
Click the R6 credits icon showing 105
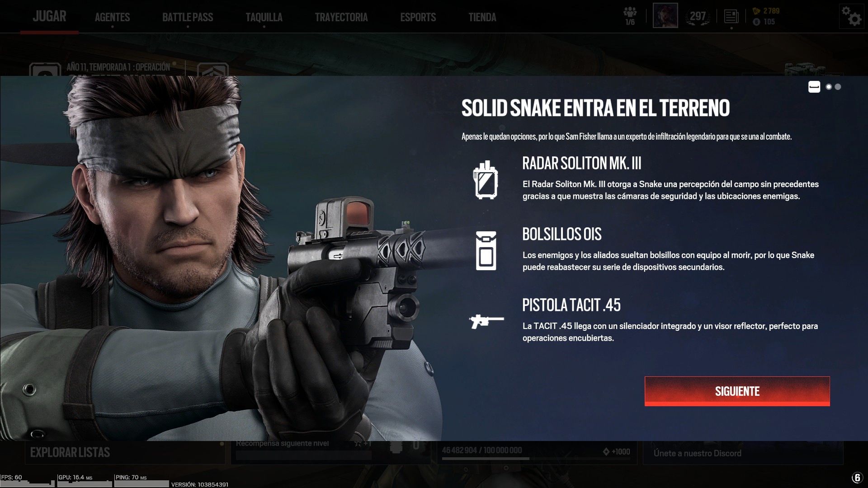point(756,22)
